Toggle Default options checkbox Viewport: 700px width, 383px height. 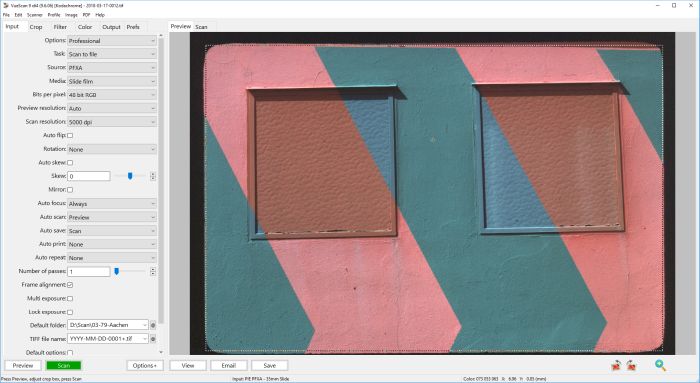pos(70,353)
